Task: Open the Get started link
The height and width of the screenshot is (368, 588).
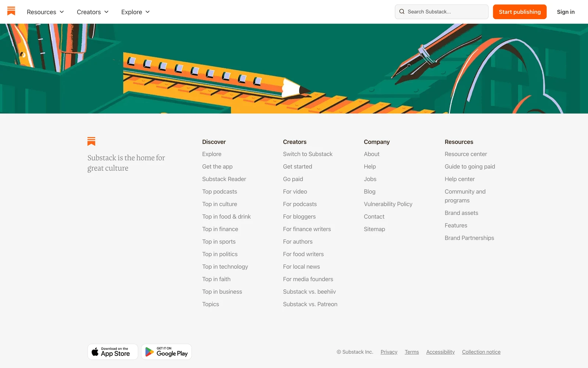Action: (x=297, y=167)
